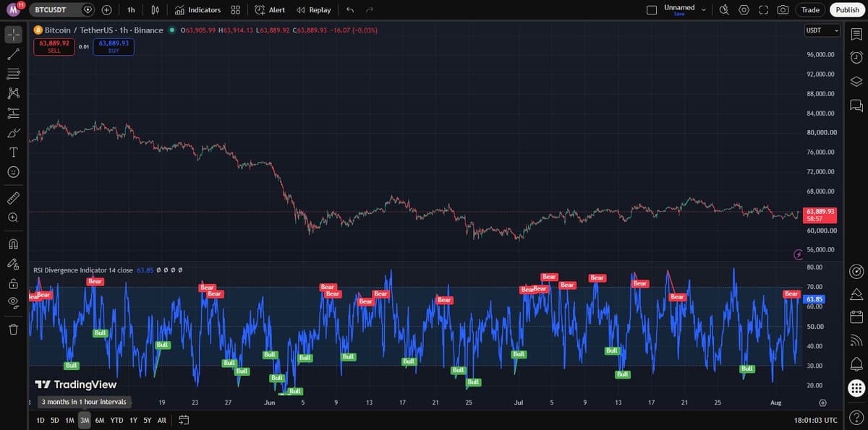868x430 pixels.
Task: Enter fullscreen mode
Action: coord(764,10)
